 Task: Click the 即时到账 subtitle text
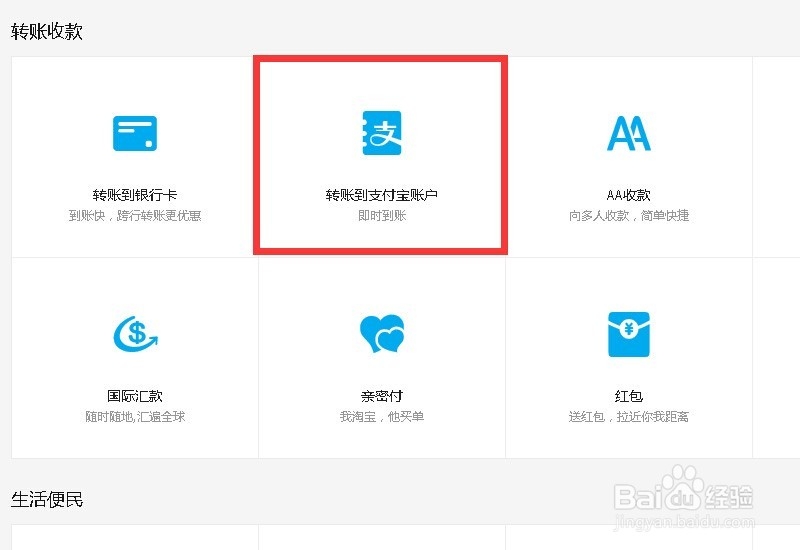coord(382,216)
